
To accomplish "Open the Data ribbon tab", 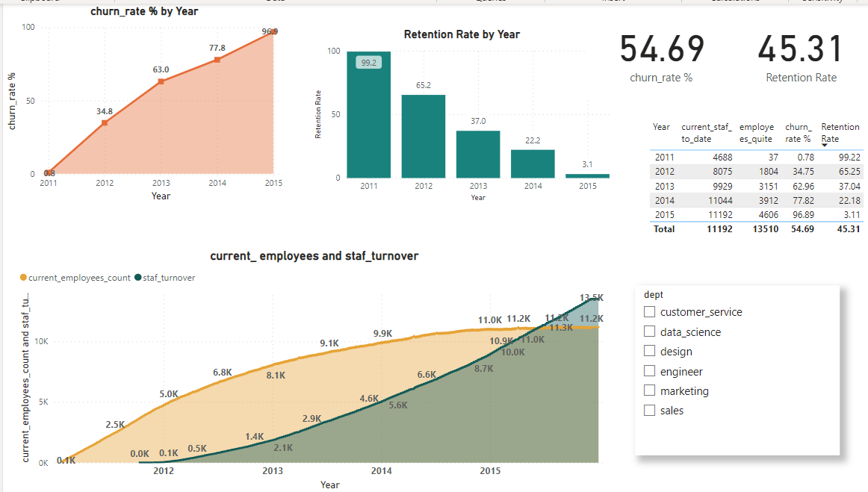I will point(276,2).
